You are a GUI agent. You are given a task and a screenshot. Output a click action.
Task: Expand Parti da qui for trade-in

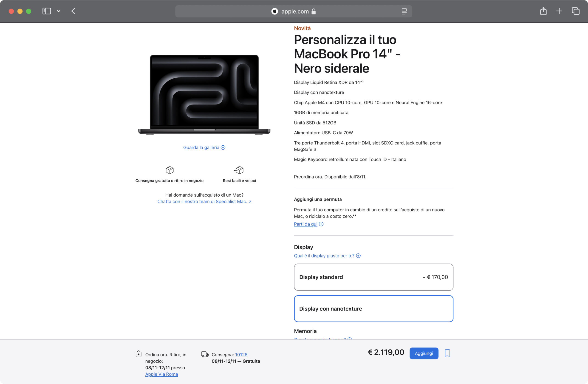(x=308, y=224)
